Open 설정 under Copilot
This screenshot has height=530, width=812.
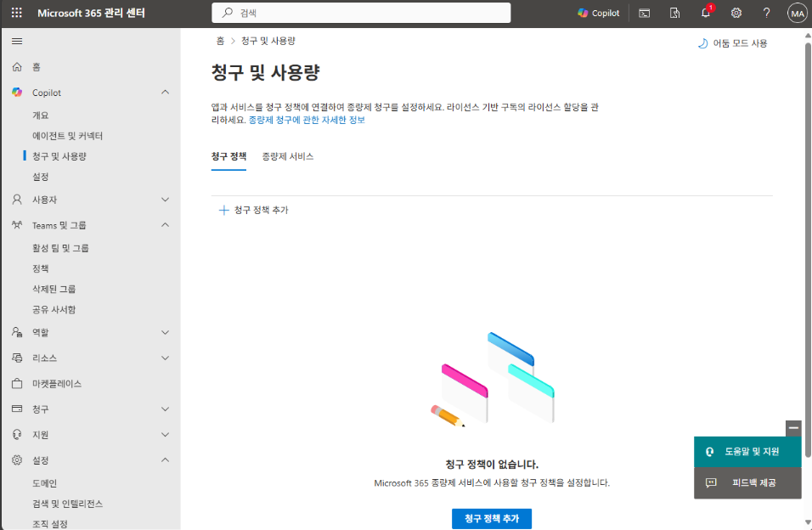click(x=41, y=177)
